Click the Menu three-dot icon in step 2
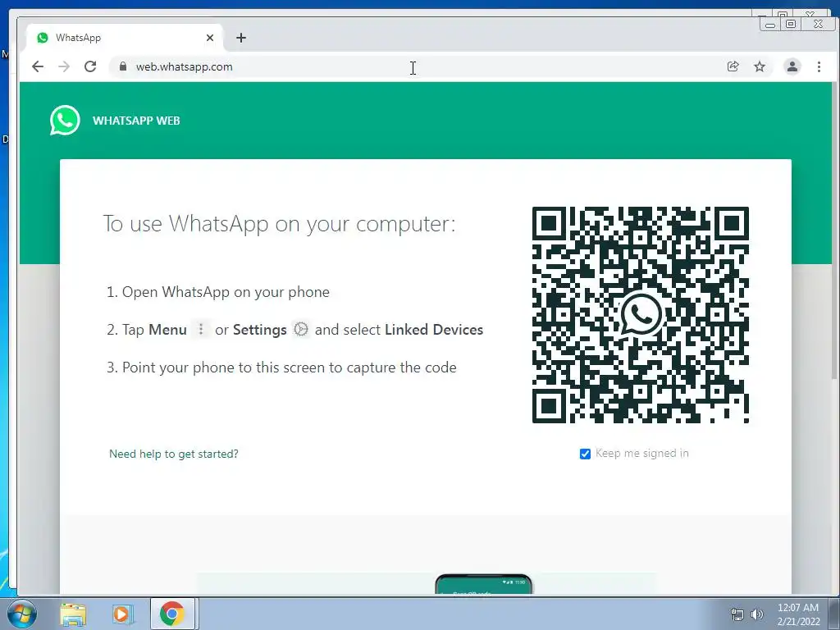This screenshot has height=630, width=840. (201, 329)
